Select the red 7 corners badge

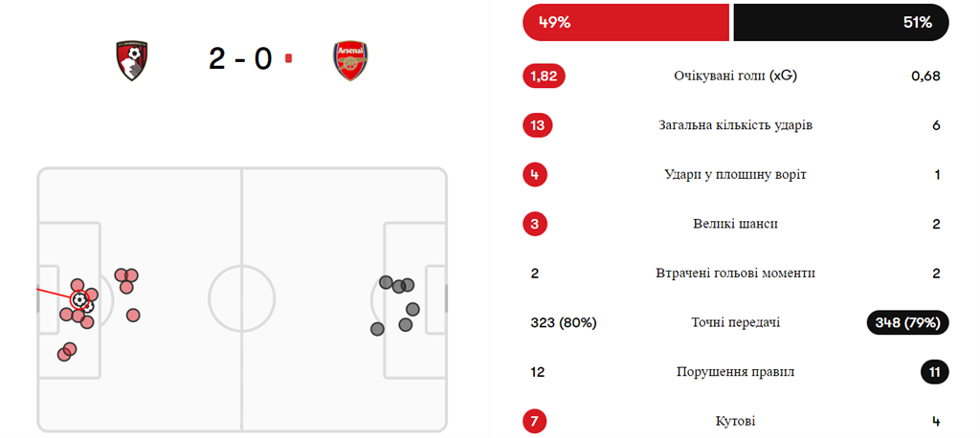tap(535, 421)
